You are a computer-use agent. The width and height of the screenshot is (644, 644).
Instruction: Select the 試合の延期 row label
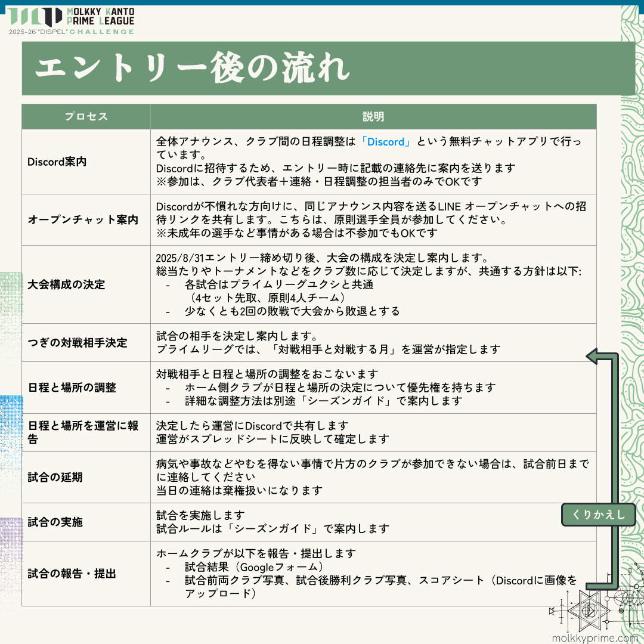click(55, 477)
